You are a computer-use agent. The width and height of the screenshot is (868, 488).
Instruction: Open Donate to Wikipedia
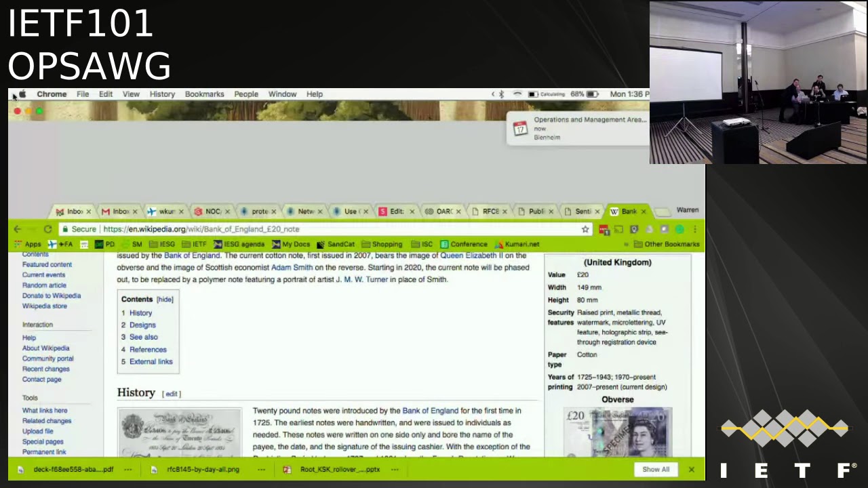tap(52, 296)
